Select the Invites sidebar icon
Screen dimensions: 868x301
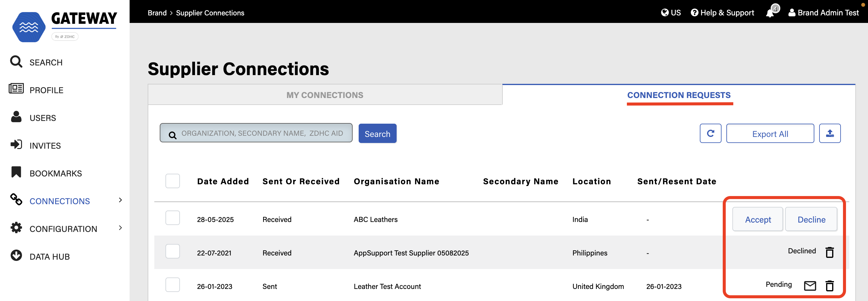tap(16, 145)
